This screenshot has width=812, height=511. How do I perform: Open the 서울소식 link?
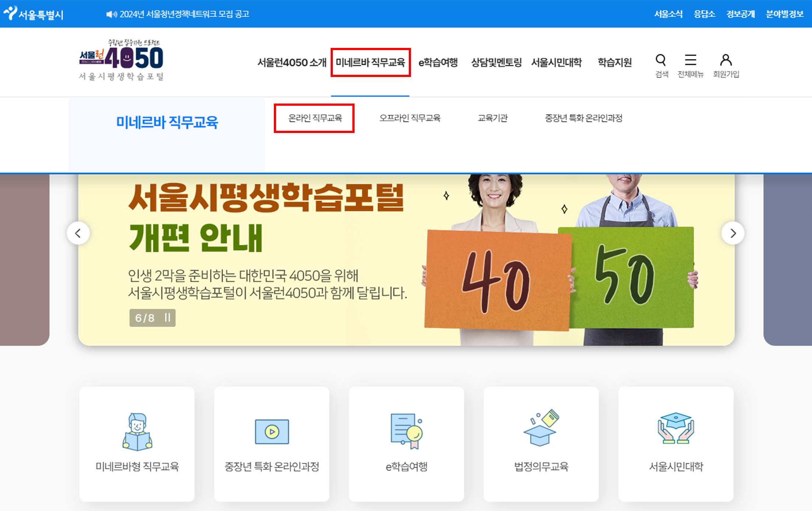click(669, 14)
